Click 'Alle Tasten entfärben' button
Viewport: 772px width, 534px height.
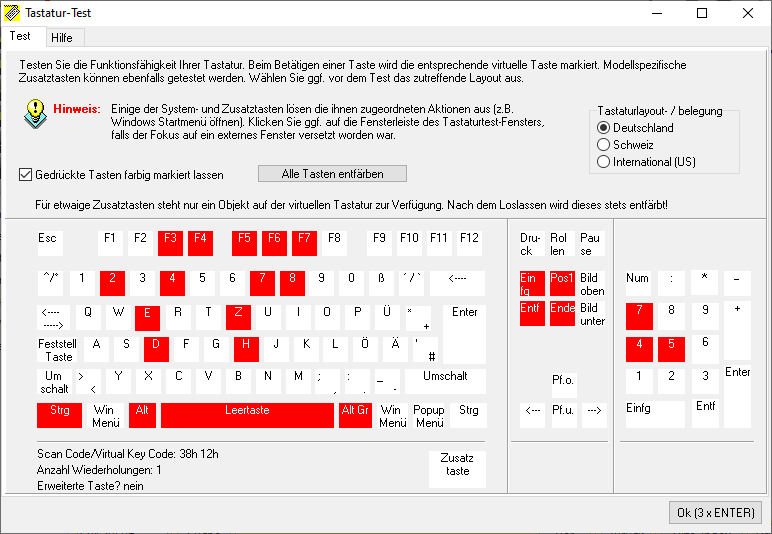(x=332, y=174)
